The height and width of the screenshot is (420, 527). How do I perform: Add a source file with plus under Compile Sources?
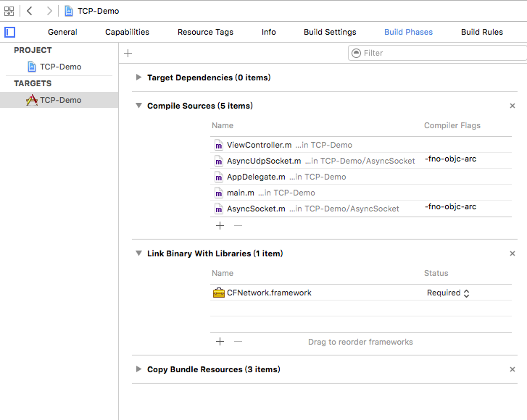(x=220, y=226)
